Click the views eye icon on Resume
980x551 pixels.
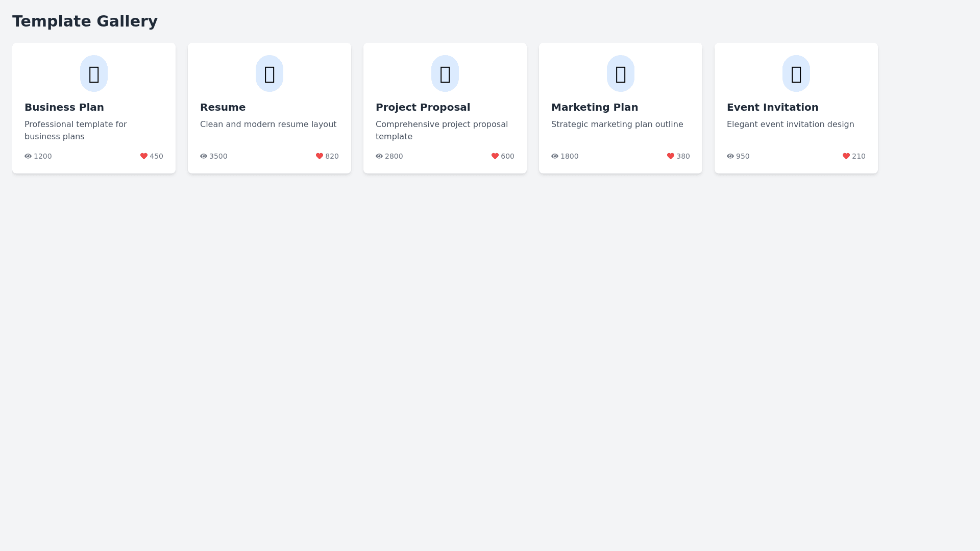pos(204,156)
